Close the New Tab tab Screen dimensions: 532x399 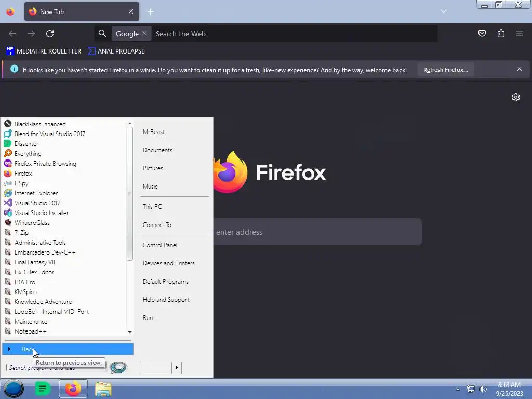pos(130,11)
